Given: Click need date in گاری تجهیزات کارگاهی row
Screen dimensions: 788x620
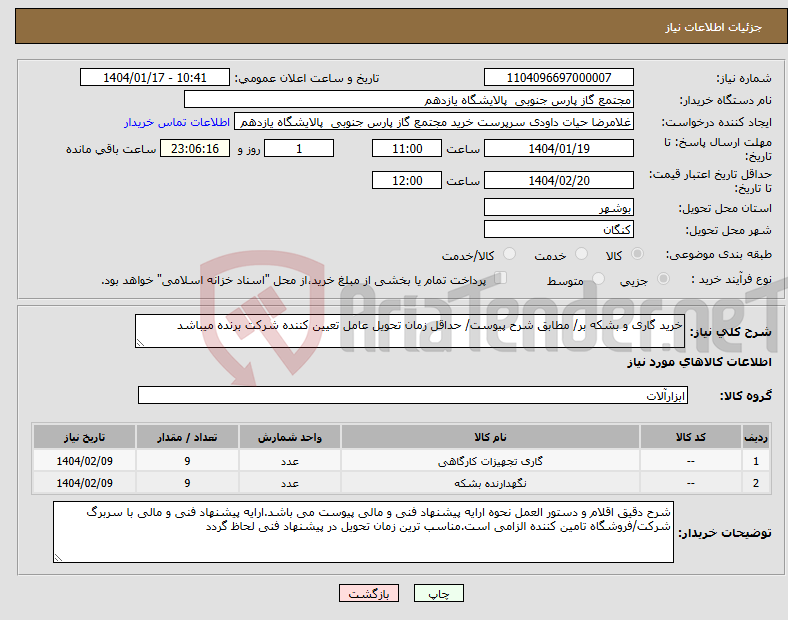Looking at the screenshot, I should [x=84, y=461].
